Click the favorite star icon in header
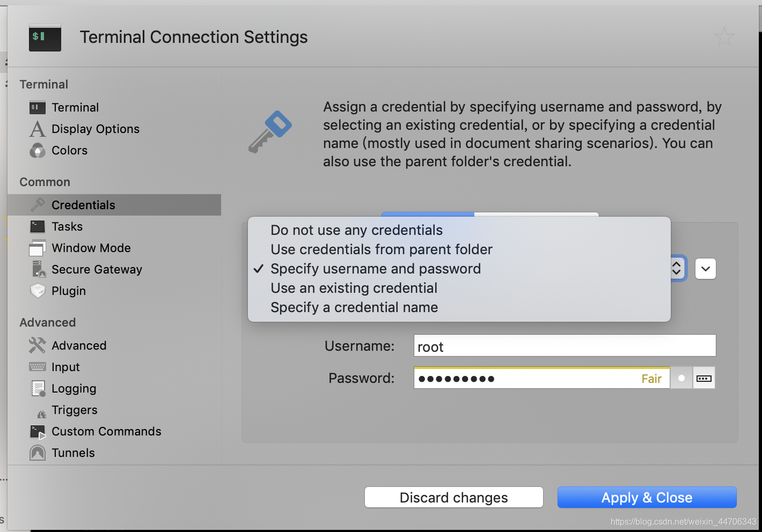 tap(724, 37)
